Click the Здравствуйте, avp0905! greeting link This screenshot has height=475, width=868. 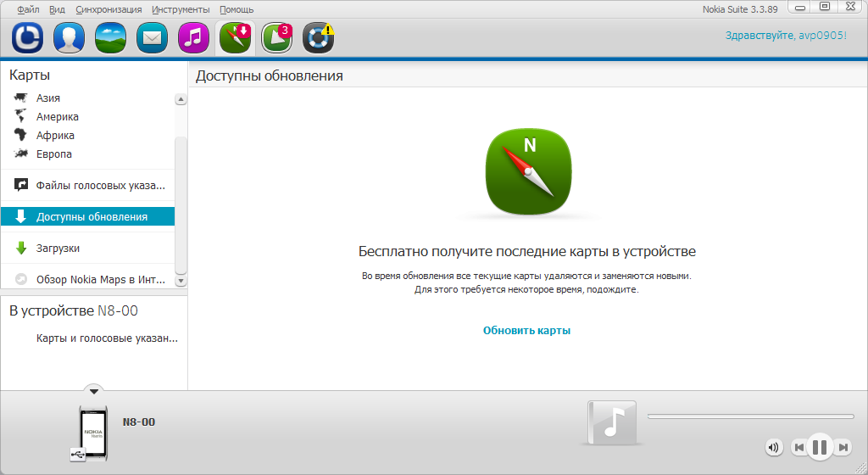pyautogui.click(x=786, y=36)
